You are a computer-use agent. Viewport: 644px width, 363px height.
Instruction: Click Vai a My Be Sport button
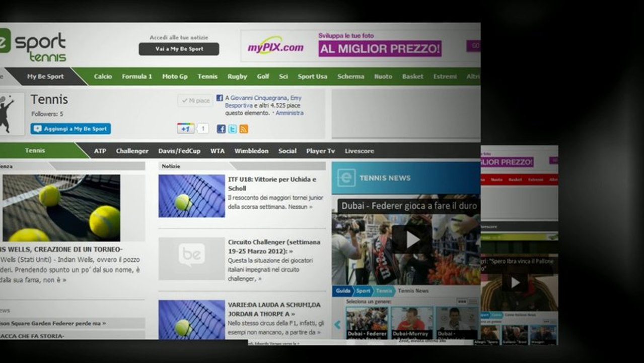[x=179, y=49]
